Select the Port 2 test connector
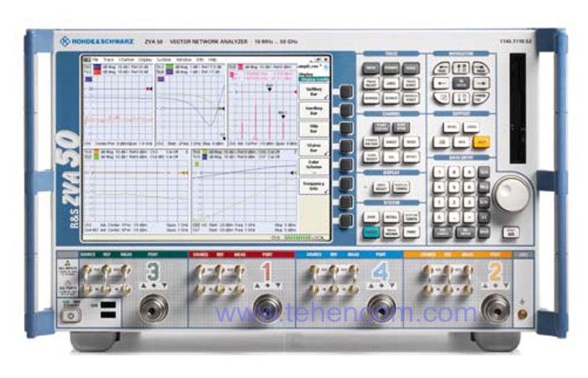The width and height of the screenshot is (588, 378). pos(496,308)
